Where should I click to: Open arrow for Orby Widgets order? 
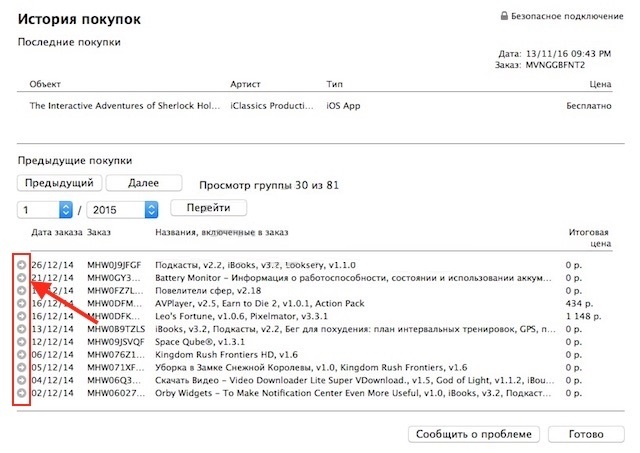[21, 395]
